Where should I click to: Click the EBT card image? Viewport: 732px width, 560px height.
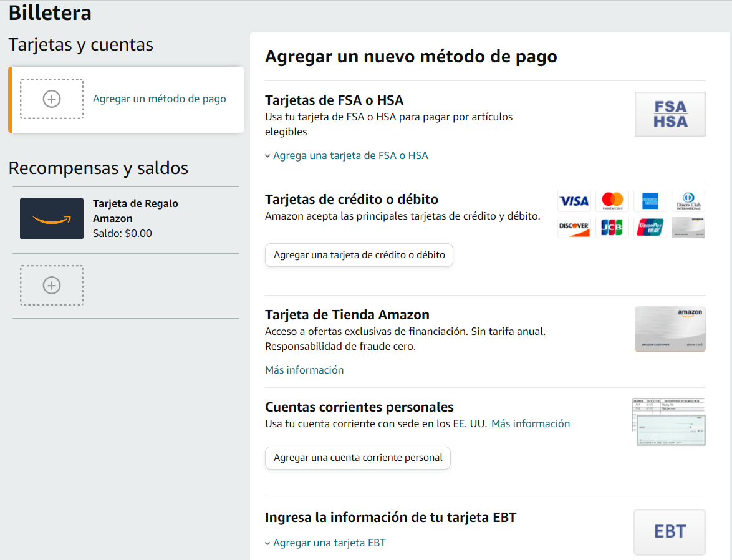pos(669,532)
